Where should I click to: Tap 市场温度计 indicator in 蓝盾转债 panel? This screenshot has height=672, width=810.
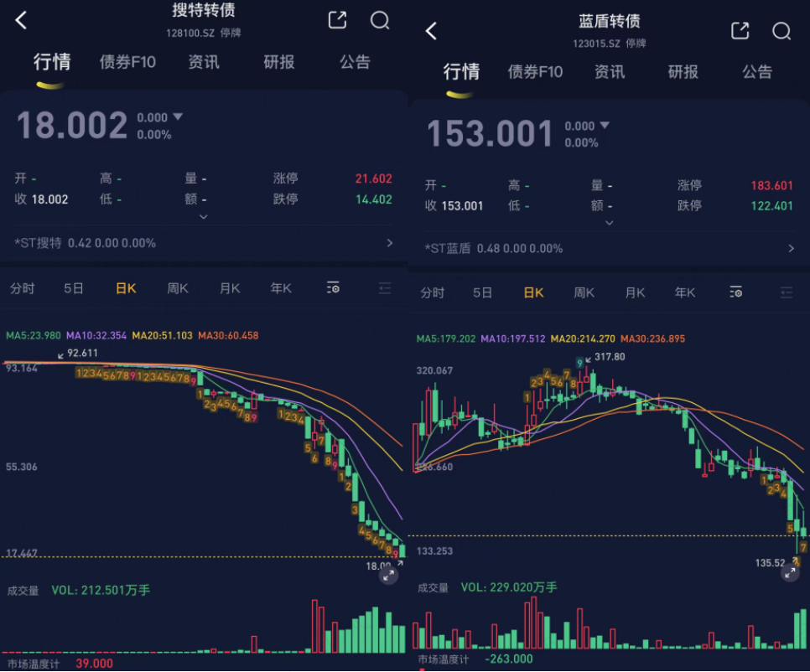(444, 659)
